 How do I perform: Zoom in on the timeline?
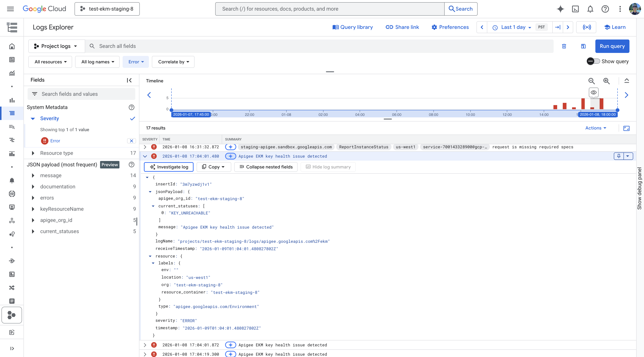(x=607, y=81)
